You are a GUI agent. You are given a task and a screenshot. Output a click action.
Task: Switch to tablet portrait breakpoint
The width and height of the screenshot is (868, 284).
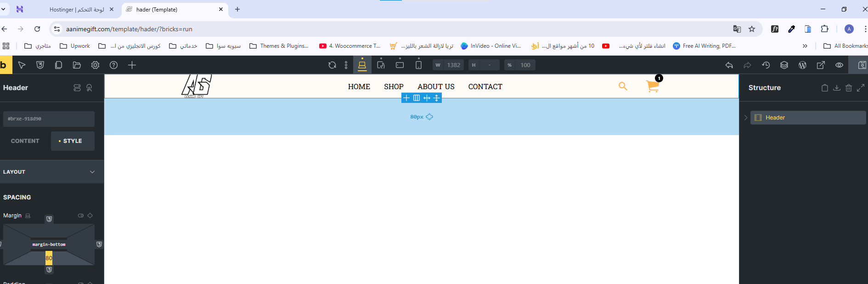(381, 65)
